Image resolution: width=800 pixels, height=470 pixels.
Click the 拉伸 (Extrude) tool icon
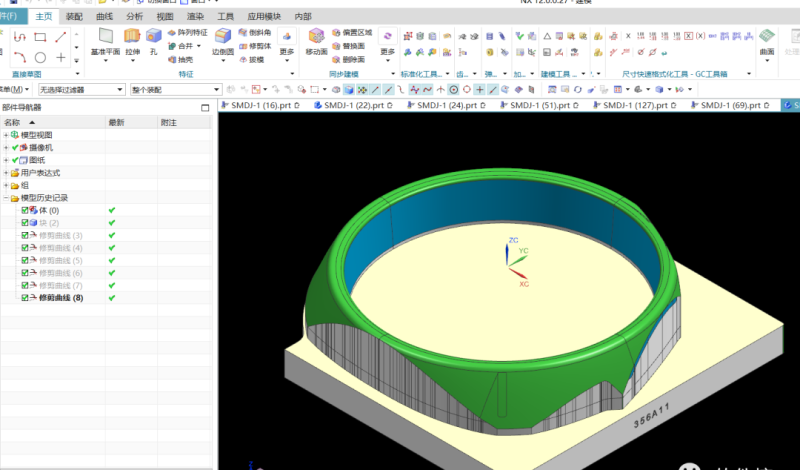[133, 40]
